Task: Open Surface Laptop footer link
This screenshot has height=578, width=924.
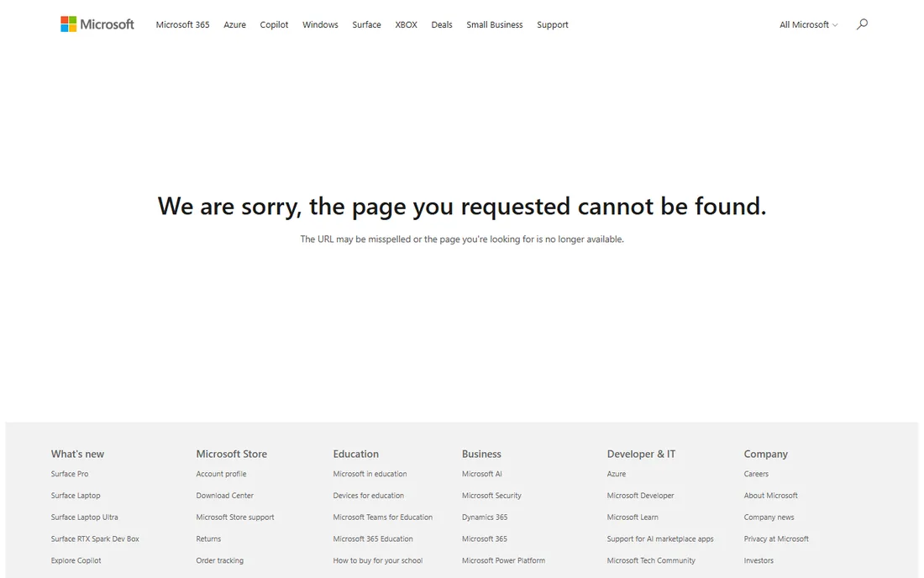Action: click(x=76, y=496)
